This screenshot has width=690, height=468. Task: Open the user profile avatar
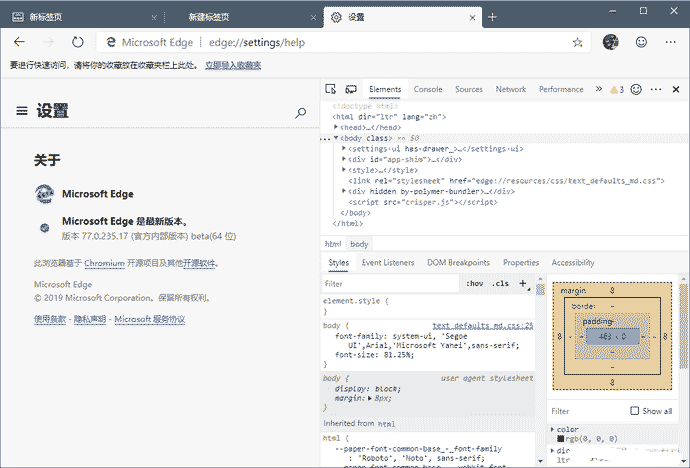click(x=610, y=42)
